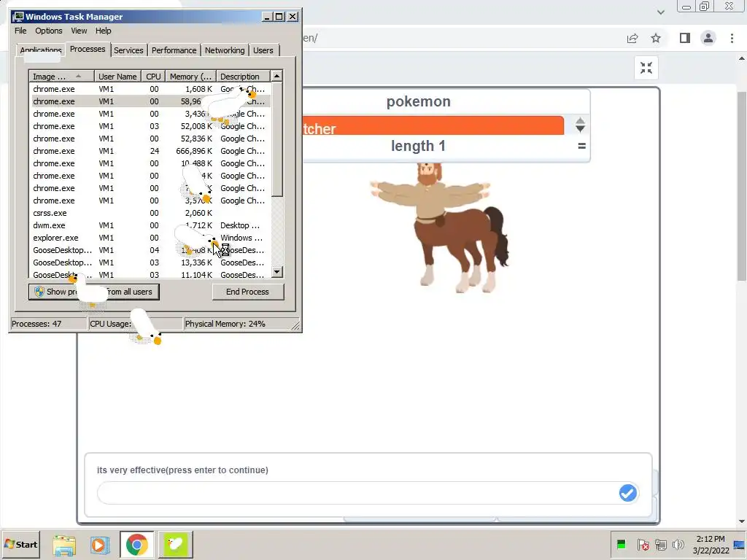The height and width of the screenshot is (560, 747).
Task: Select the explorer.exe process row
Action: (149, 238)
